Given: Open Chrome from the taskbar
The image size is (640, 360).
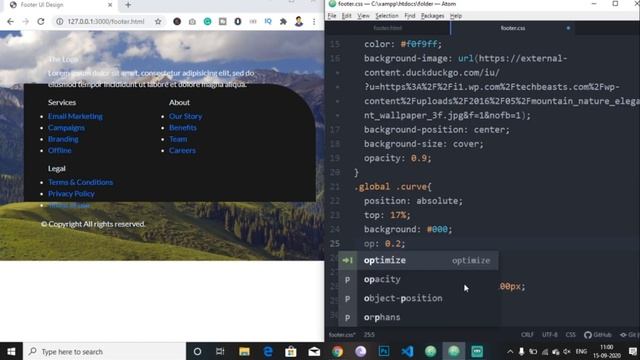Looking at the screenshot, I should tap(337, 351).
